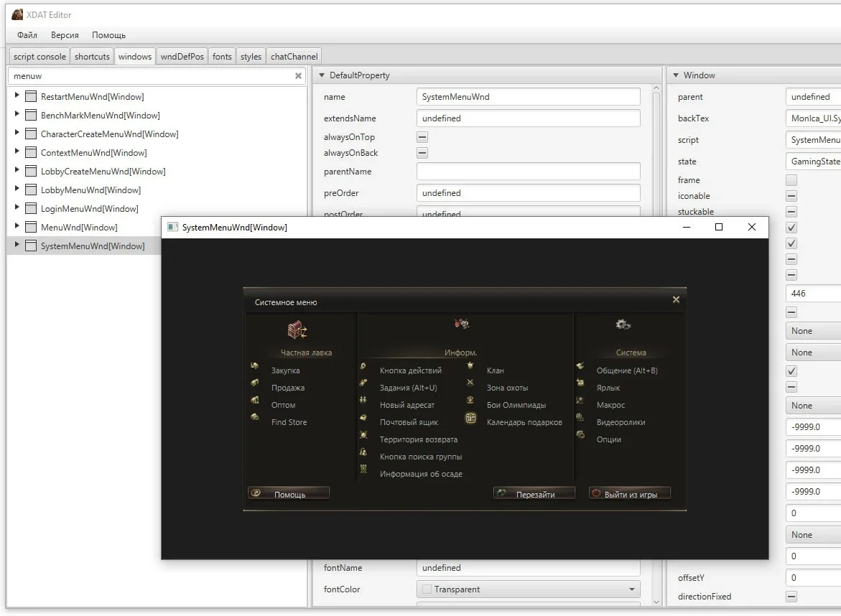Open the Файл menu
Screen dimensions: 841x616
(27, 35)
